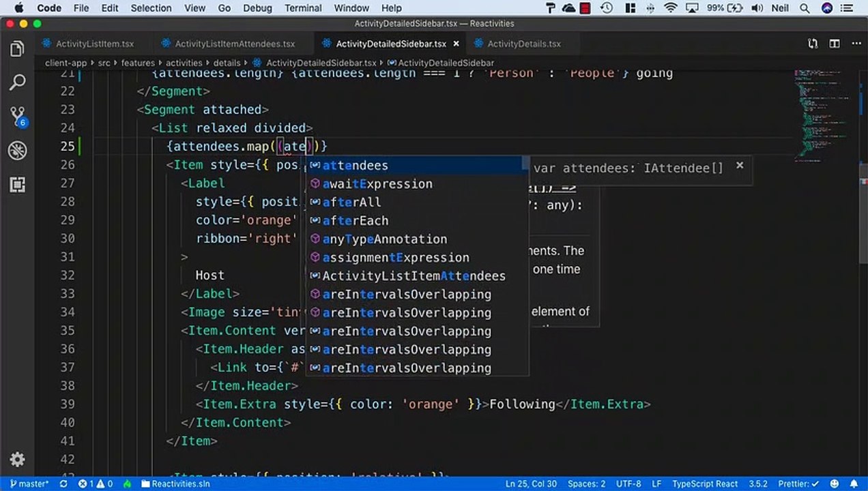Open the Apple menu

[x=18, y=8]
